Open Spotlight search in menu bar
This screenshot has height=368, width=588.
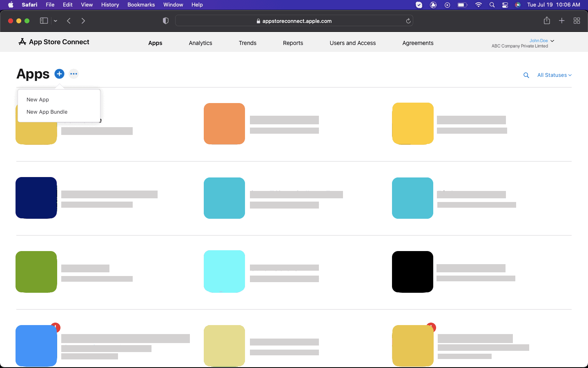coord(492,5)
